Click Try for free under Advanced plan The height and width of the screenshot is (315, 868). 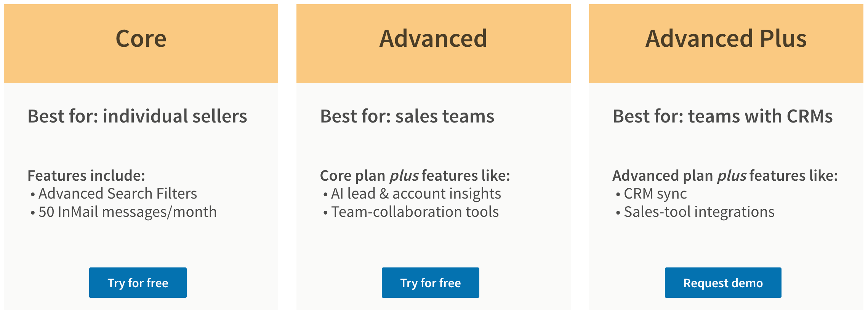(x=430, y=283)
